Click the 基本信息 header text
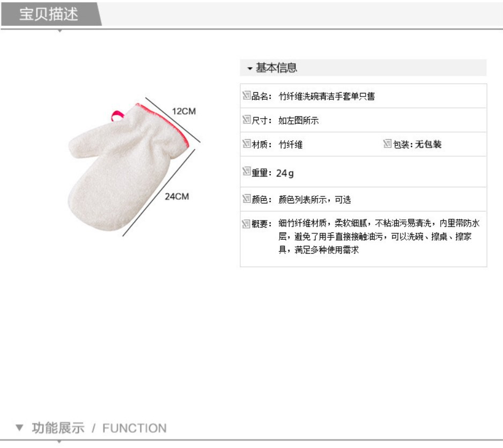 click(276, 68)
